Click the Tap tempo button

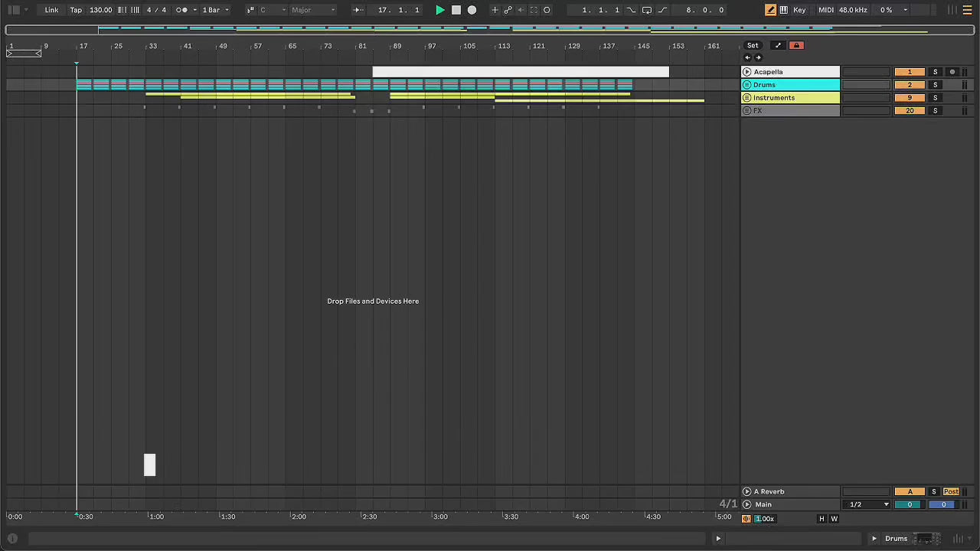pos(76,10)
